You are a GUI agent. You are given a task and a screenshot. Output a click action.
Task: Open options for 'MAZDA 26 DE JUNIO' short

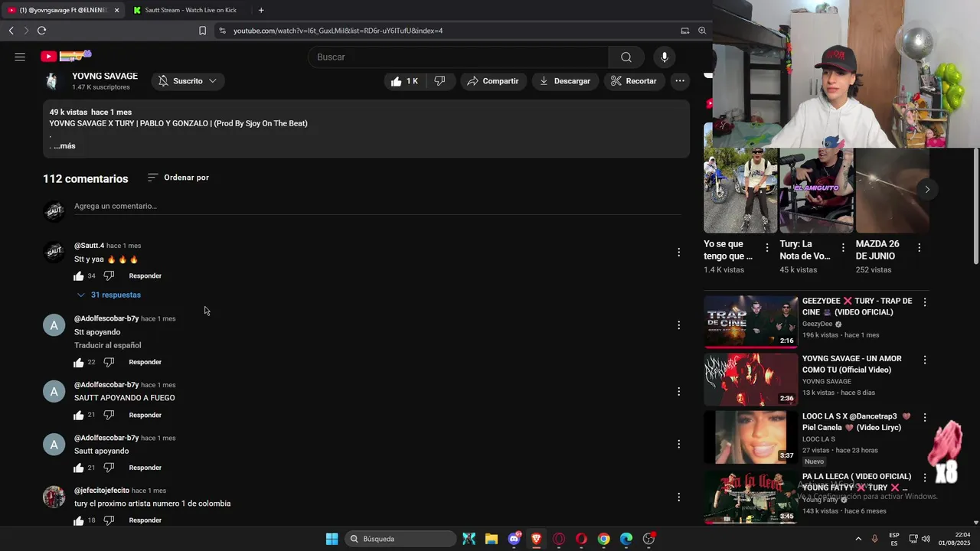click(919, 248)
